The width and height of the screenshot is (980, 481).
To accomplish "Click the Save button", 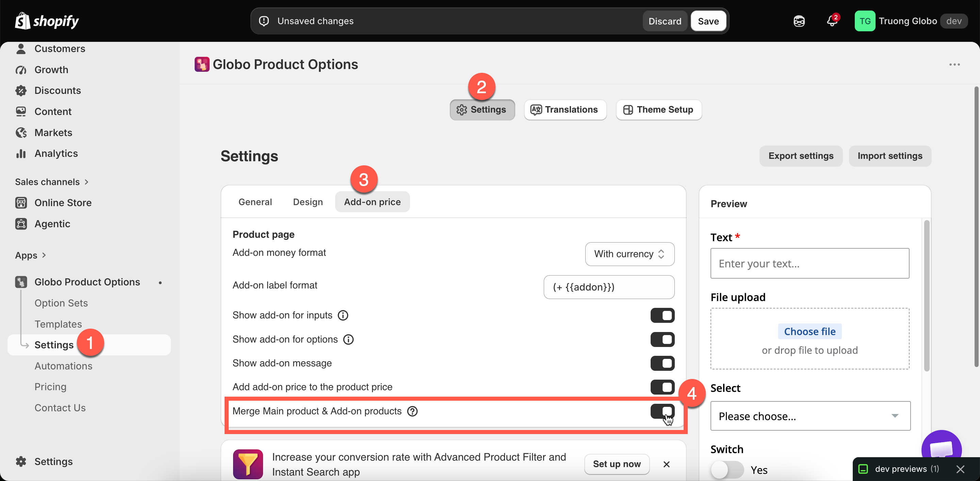I will pos(708,21).
